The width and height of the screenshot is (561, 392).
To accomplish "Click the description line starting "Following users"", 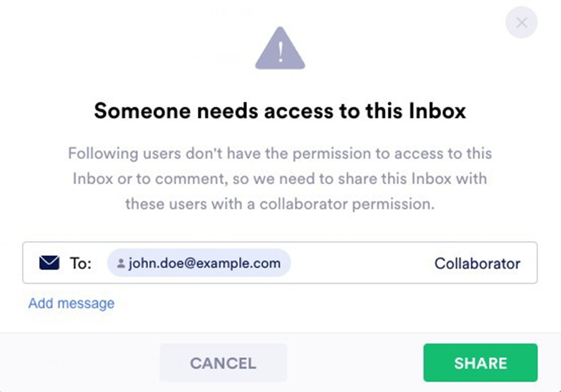I will pyautogui.click(x=280, y=154).
